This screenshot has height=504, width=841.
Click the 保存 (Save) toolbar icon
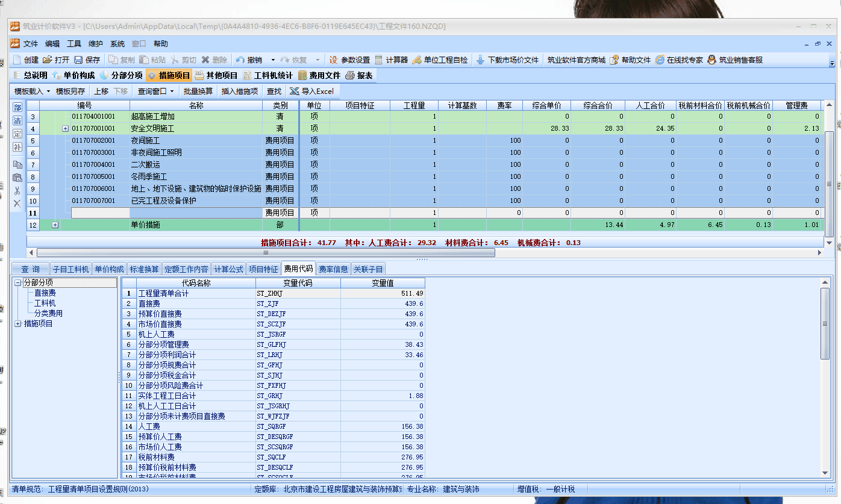[78, 60]
